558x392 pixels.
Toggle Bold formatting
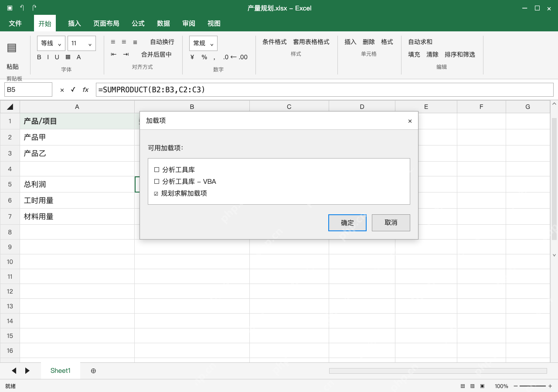click(39, 57)
